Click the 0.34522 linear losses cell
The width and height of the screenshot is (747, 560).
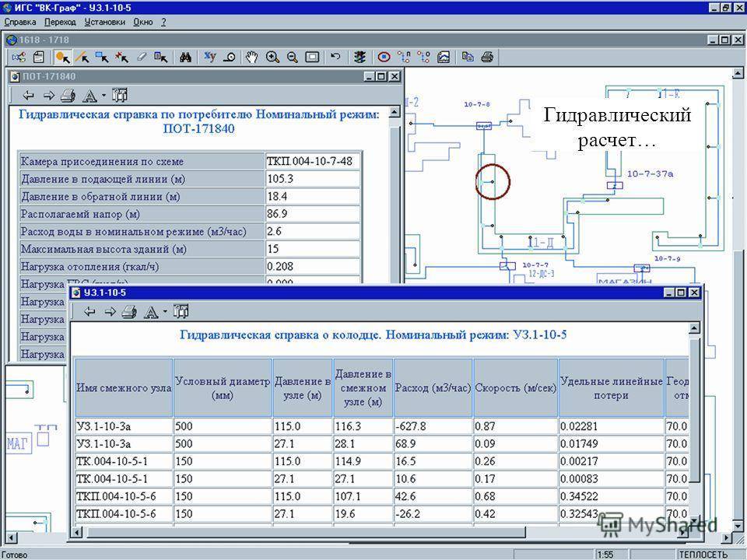612,496
